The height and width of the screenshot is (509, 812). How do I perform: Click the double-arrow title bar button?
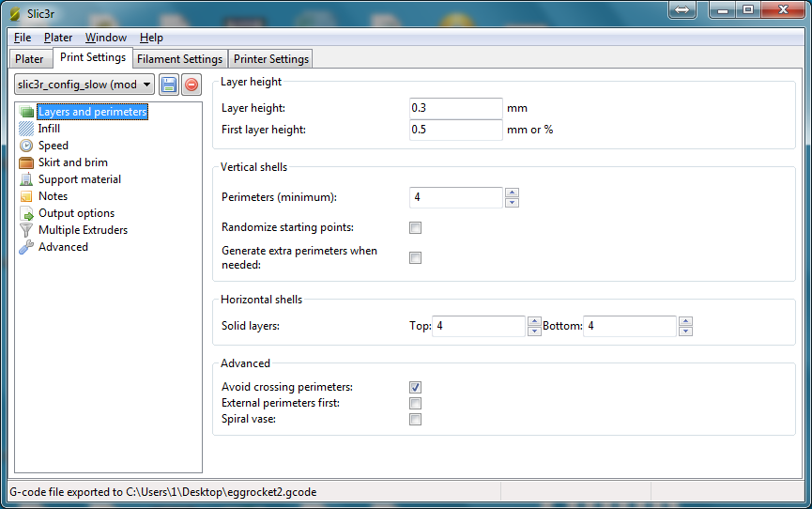pyautogui.click(x=682, y=9)
